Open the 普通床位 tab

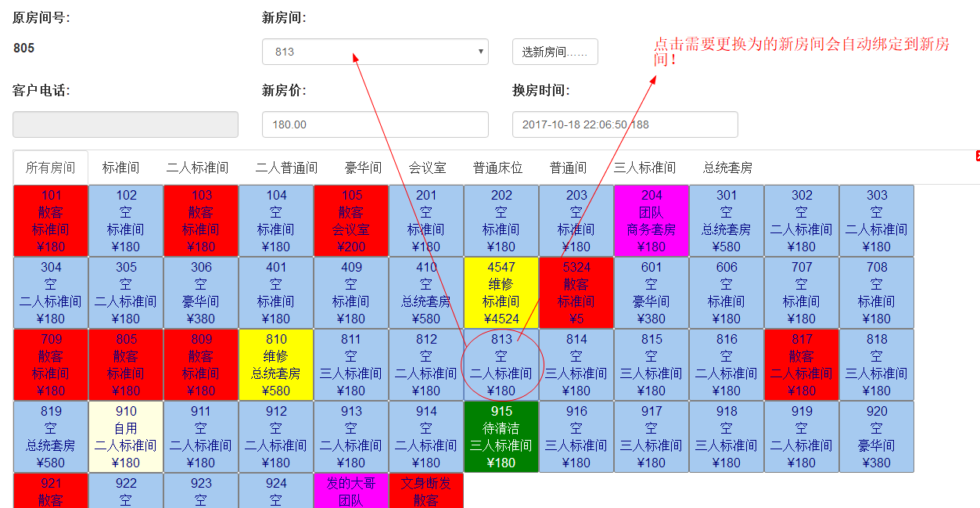tap(498, 168)
